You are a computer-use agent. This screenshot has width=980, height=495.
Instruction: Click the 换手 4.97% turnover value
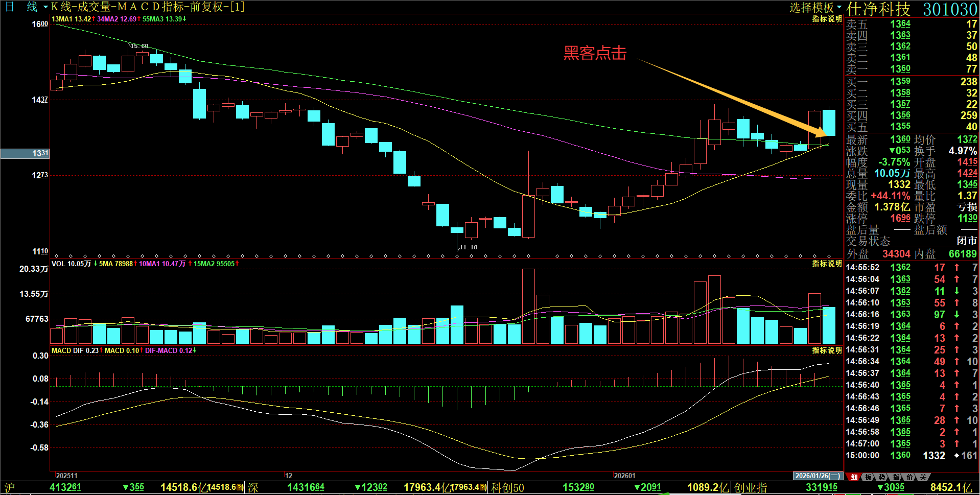click(963, 151)
